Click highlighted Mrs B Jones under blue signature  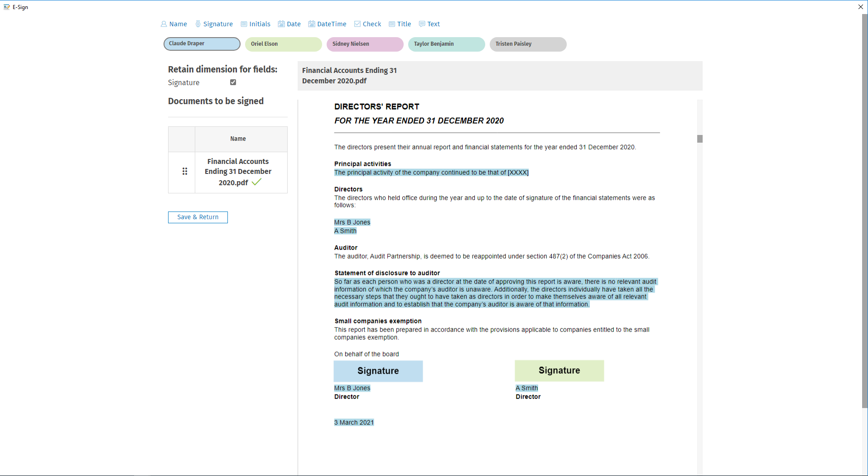coord(352,388)
